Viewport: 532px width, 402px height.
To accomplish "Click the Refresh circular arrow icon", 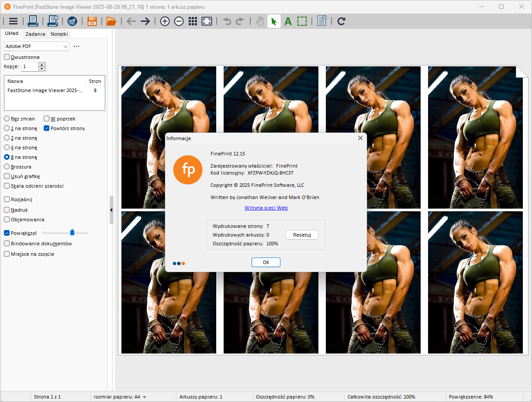I will [342, 21].
